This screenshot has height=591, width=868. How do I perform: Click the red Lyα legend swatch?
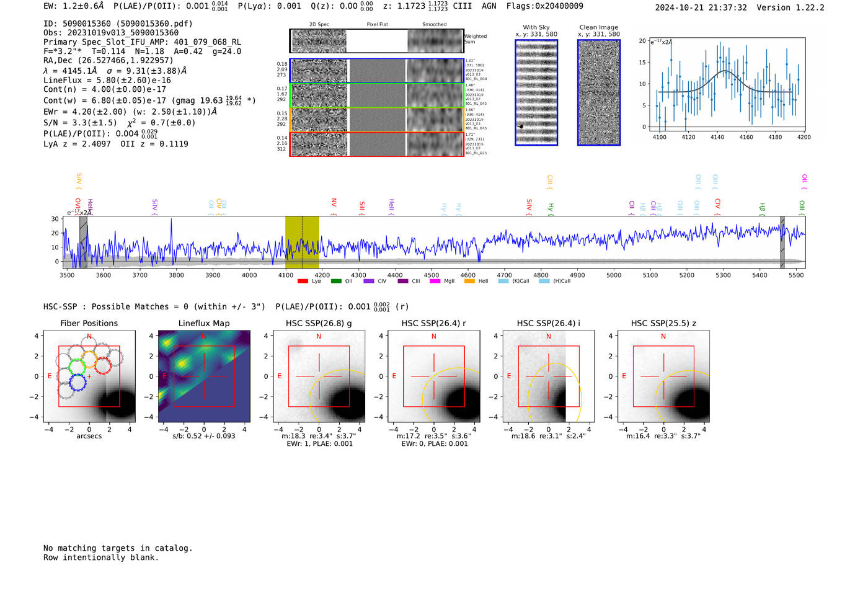[x=303, y=281]
